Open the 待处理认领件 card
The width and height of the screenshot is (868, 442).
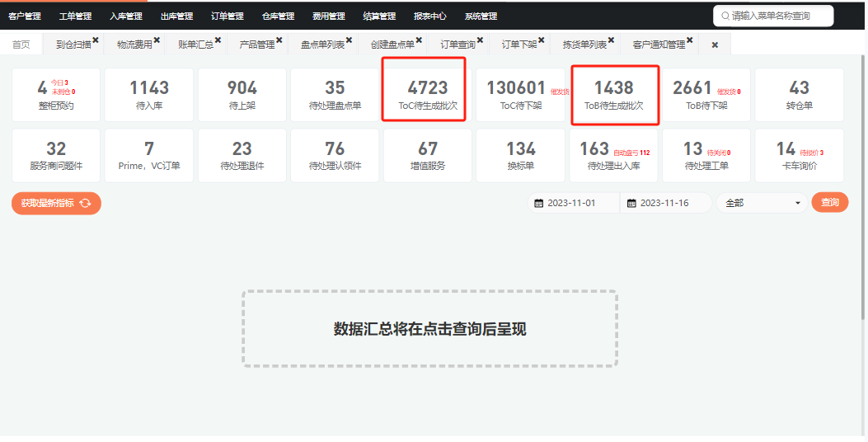click(x=335, y=156)
